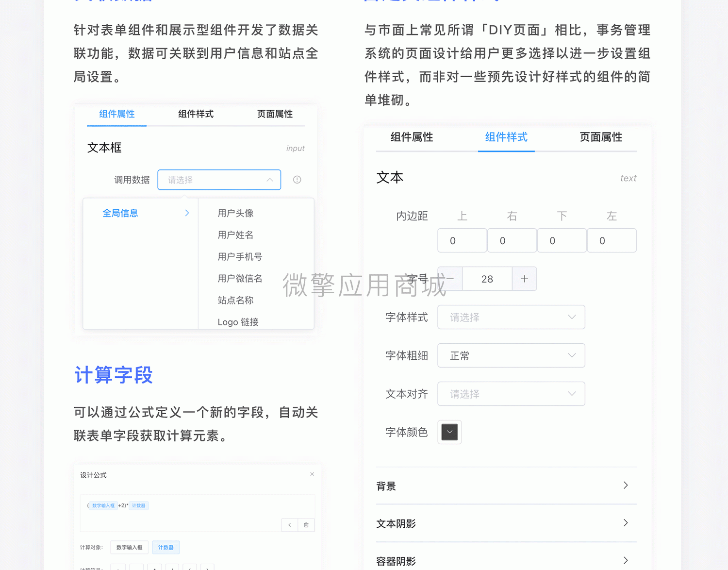This screenshot has width=728, height=570.
Task: Click the info icon beside 调用数据 dropdown
Action: (x=297, y=180)
